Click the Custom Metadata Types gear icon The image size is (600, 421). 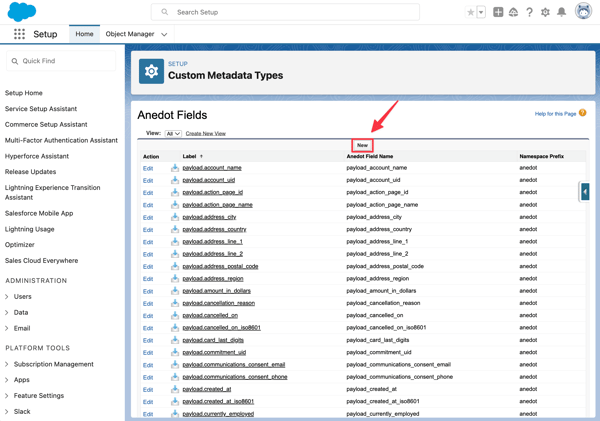(x=151, y=71)
